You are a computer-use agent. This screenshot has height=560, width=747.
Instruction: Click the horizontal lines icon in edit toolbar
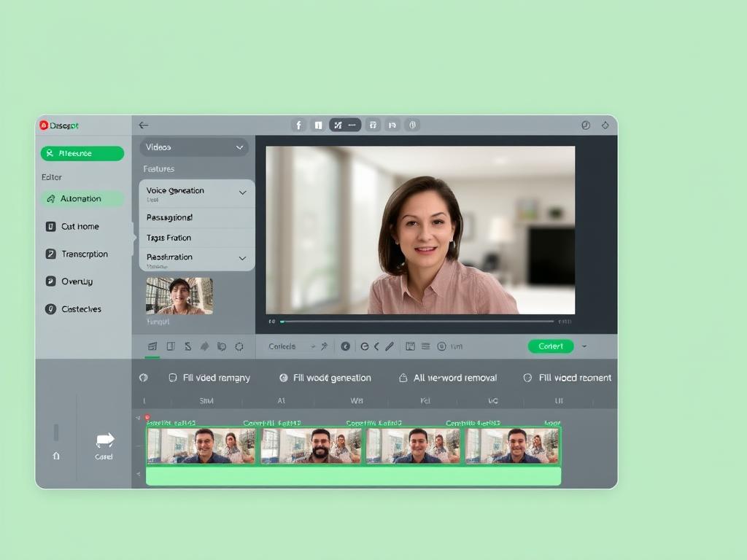point(426,346)
